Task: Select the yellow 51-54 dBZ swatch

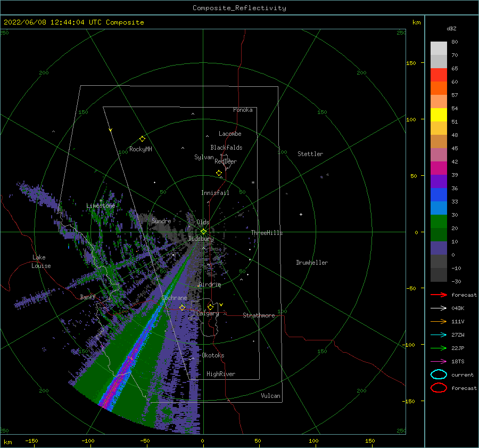Action: pos(439,115)
